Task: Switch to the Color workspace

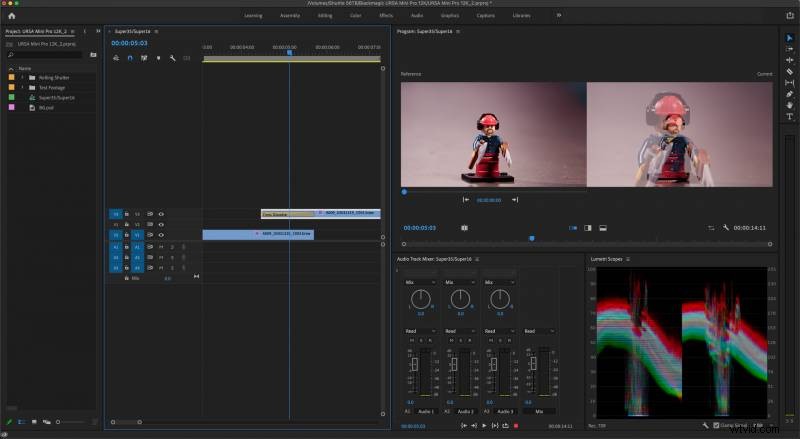Action: point(356,15)
